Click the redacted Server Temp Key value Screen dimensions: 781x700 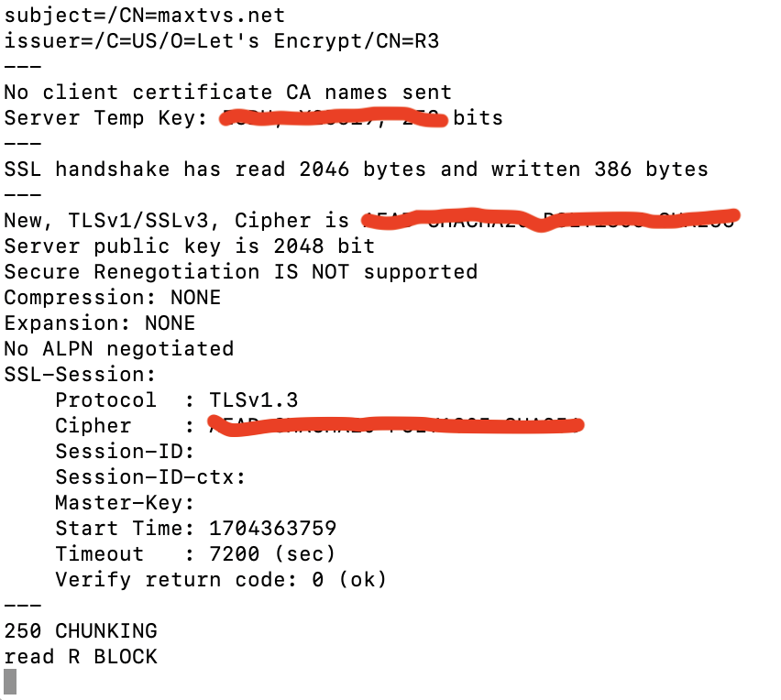332,118
